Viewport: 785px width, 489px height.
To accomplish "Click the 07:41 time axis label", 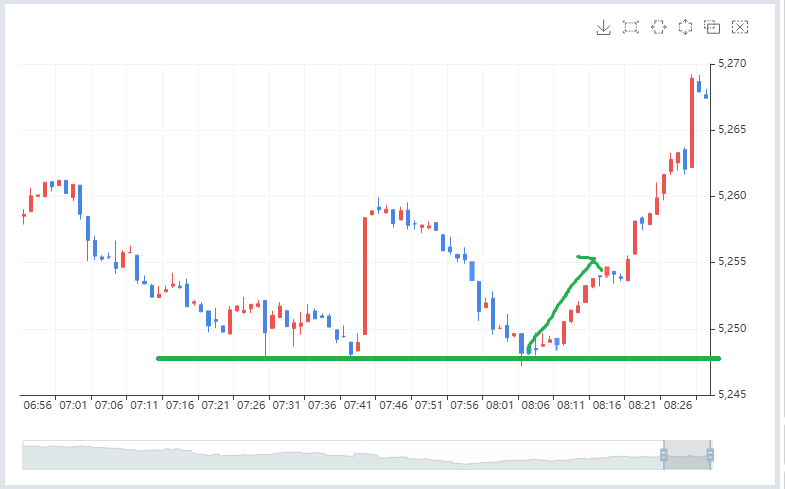I will (x=357, y=405).
